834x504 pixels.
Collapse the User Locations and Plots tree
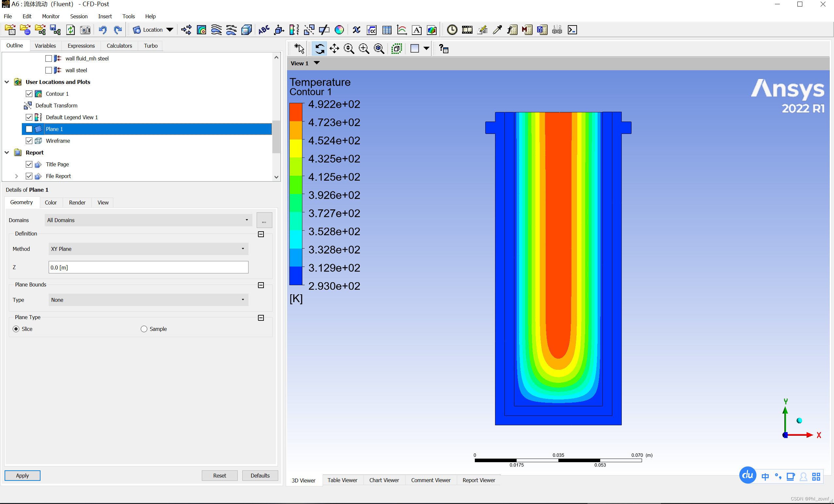tap(7, 82)
